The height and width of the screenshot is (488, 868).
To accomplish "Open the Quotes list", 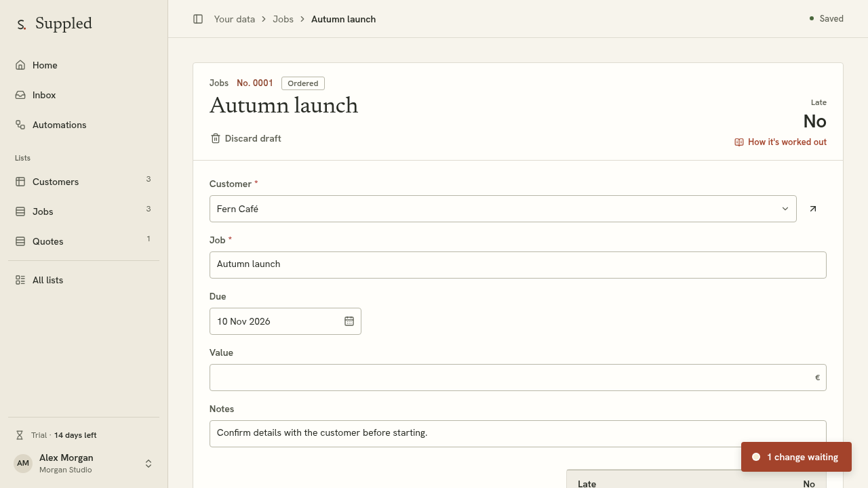I will 83,241.
